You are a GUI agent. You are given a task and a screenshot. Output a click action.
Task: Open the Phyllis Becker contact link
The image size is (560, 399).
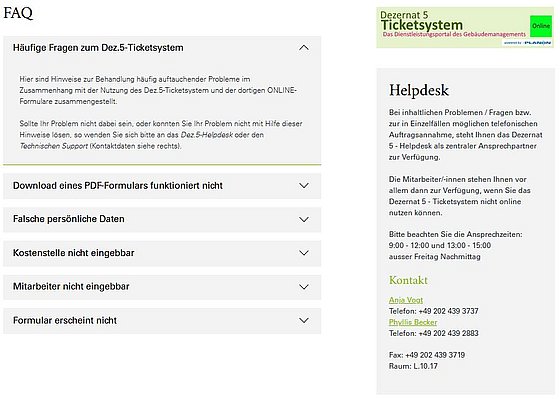tap(413, 322)
